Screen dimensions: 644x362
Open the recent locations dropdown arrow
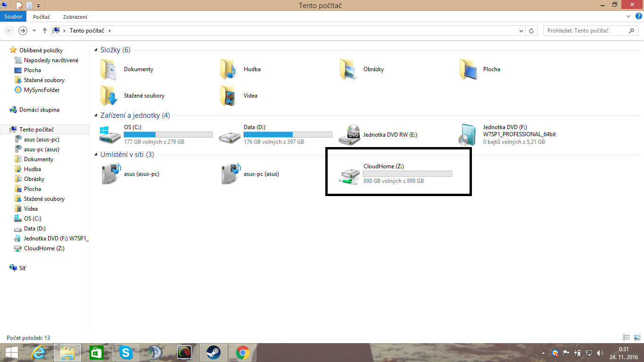click(x=34, y=31)
